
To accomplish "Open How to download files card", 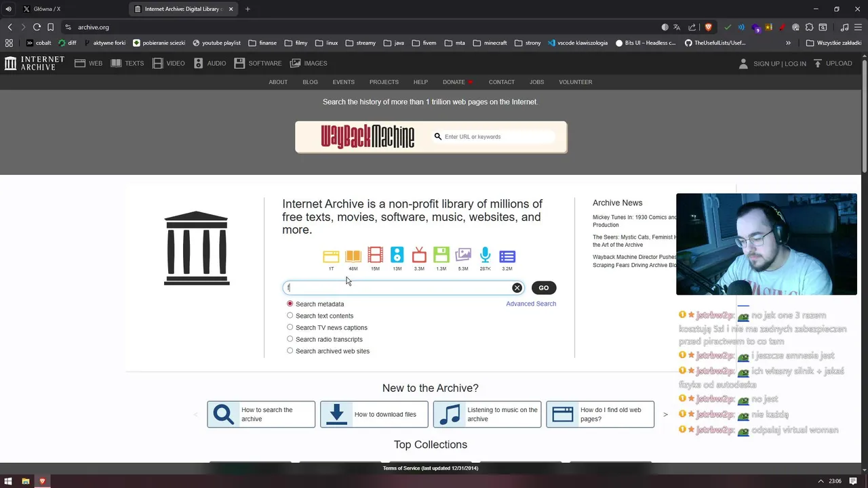I will 374,414.
